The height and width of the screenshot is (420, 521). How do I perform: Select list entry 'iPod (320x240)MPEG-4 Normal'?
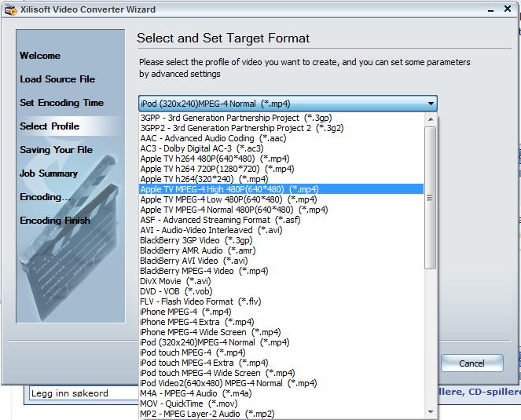[x=281, y=342]
